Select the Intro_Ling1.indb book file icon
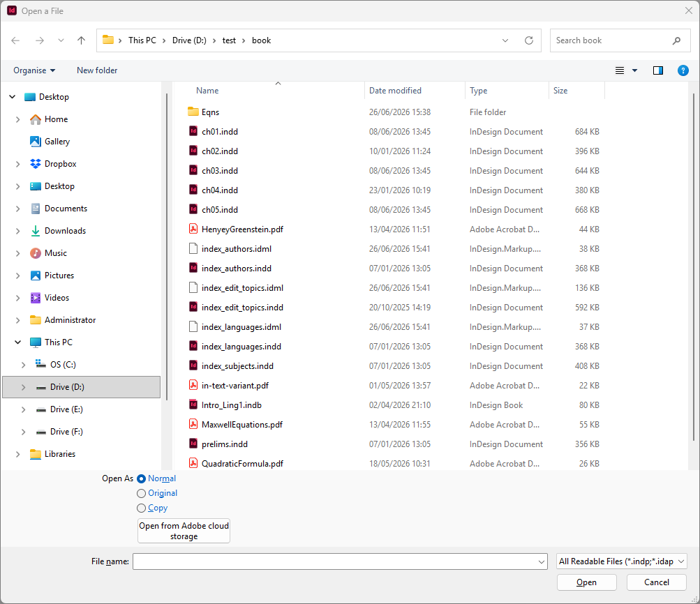Viewport: 700px width, 604px height. coord(193,405)
